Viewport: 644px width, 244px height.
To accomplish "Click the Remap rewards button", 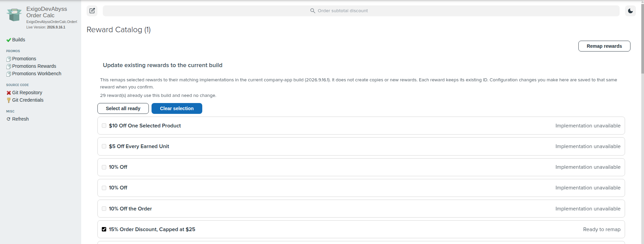I will (x=604, y=46).
